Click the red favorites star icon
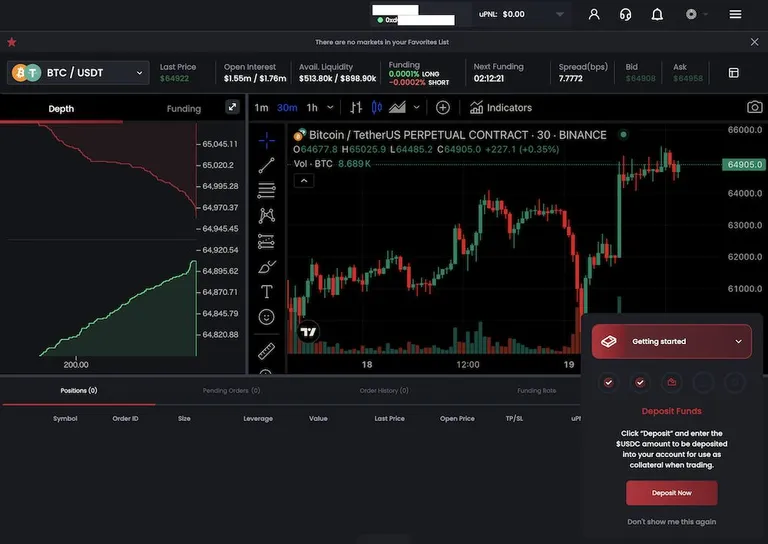 12,42
